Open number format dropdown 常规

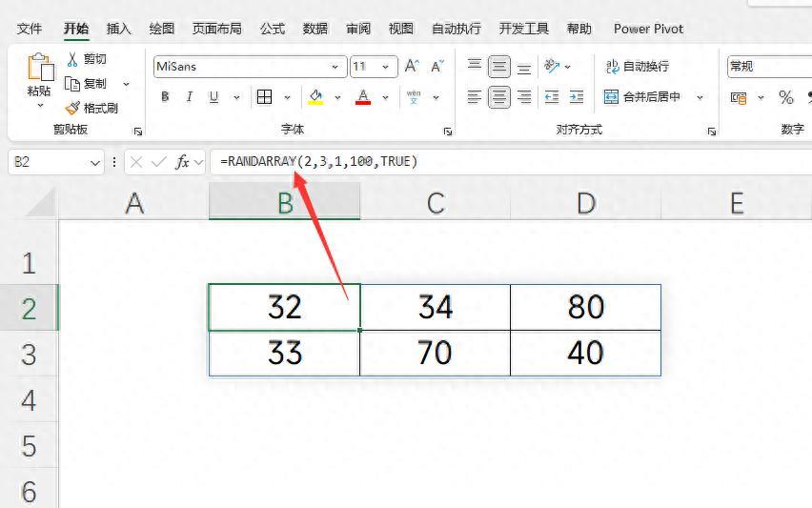769,67
